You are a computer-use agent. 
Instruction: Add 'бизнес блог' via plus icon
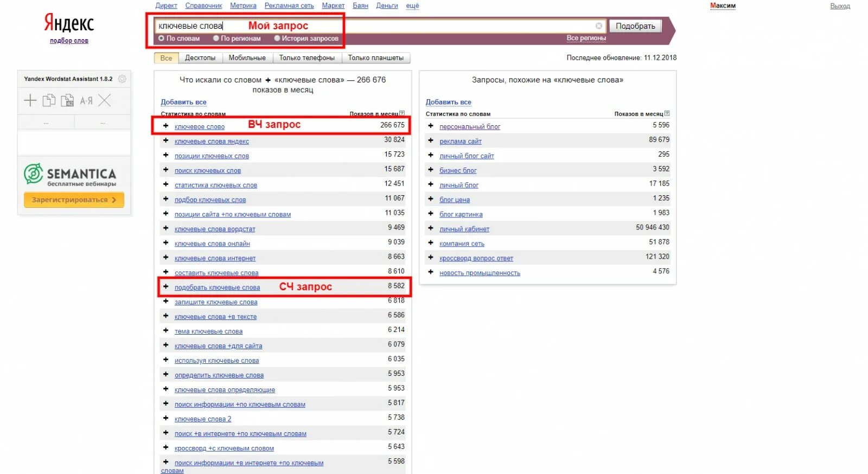tap(431, 170)
